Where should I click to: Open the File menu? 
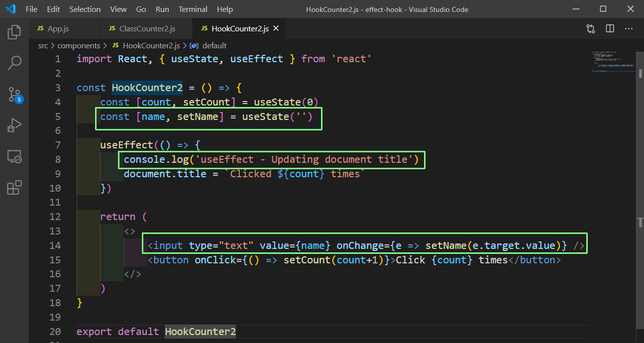pos(31,9)
